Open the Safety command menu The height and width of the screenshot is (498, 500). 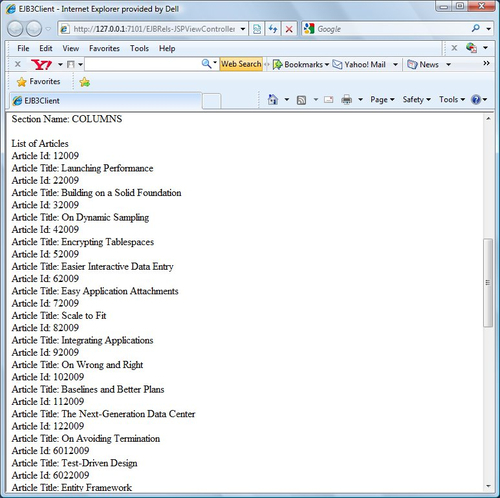417,100
